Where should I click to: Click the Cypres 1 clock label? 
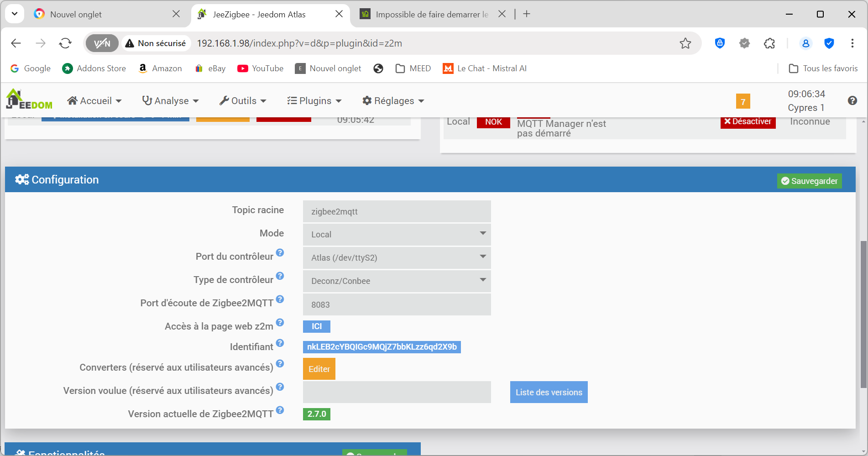click(806, 108)
